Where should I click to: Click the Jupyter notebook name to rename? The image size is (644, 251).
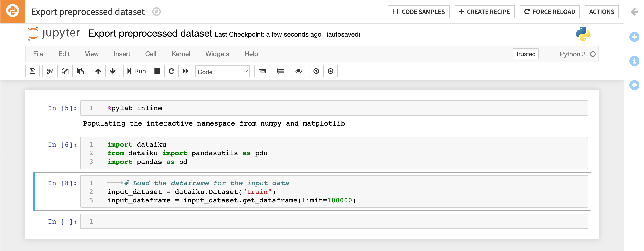click(150, 33)
